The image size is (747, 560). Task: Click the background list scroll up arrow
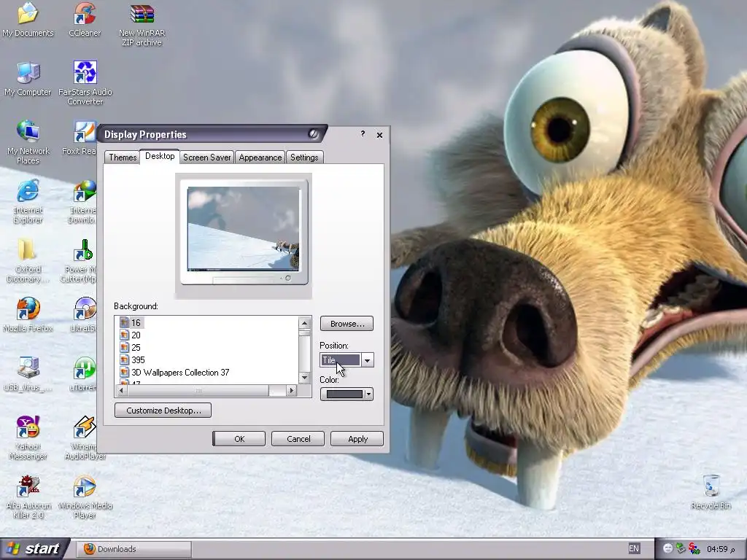(x=304, y=323)
